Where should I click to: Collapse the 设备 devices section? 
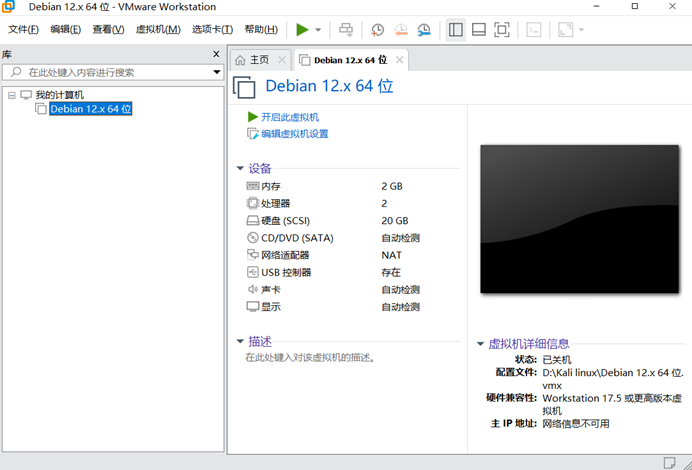[x=240, y=168]
